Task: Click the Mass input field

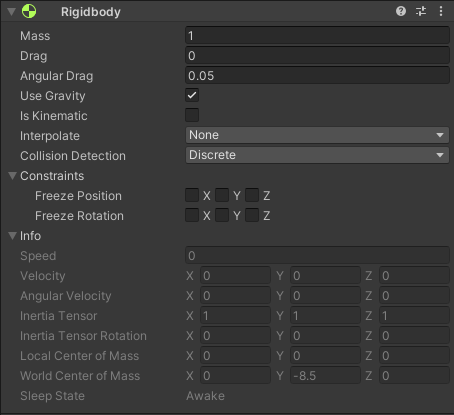Action: [317, 35]
